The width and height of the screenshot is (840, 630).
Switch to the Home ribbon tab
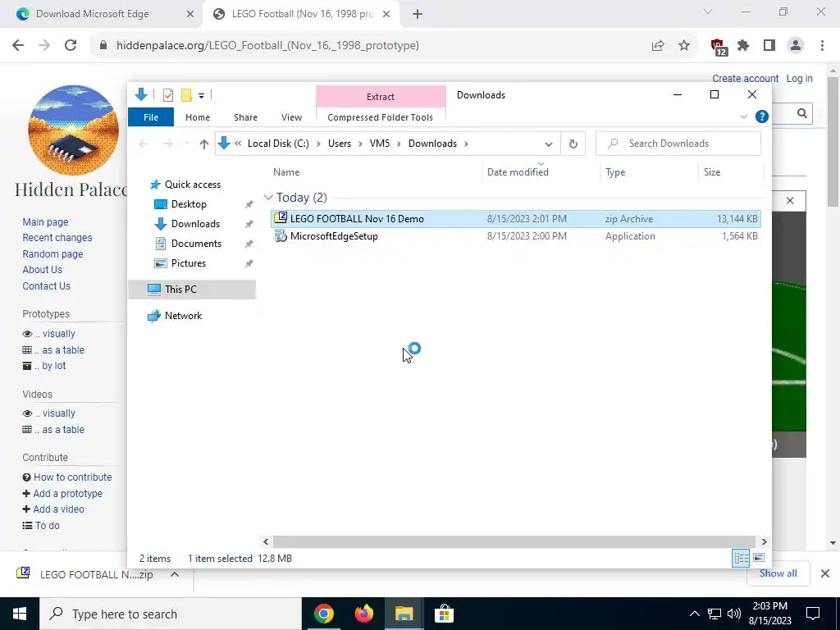197,117
